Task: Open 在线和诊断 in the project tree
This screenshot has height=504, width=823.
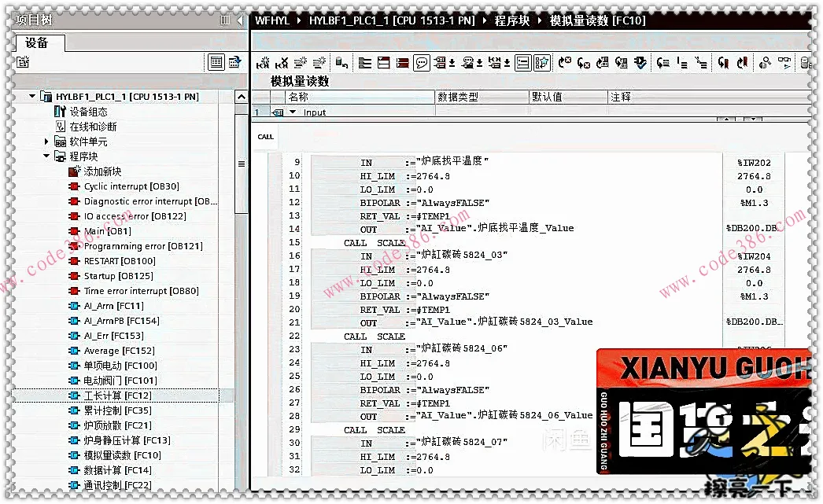Action: coord(93,127)
